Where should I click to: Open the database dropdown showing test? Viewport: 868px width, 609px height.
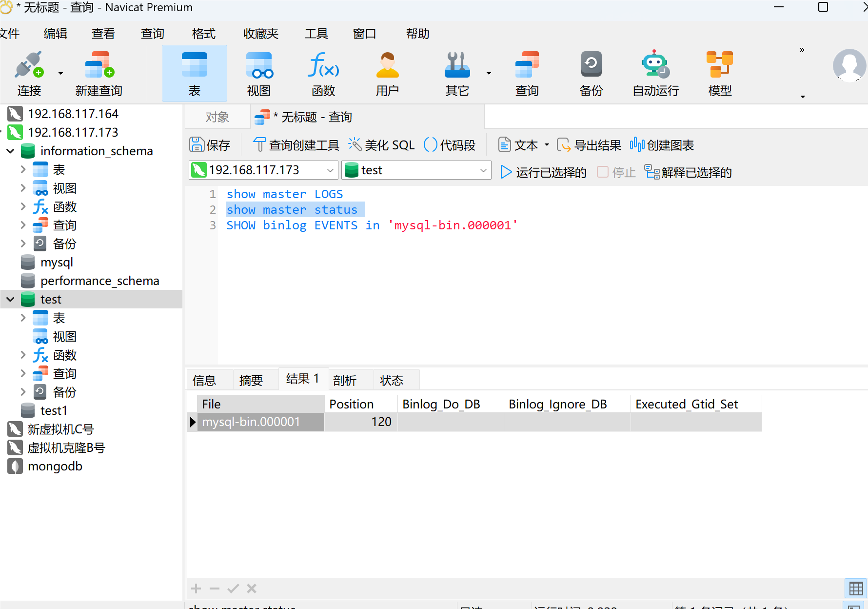click(483, 170)
